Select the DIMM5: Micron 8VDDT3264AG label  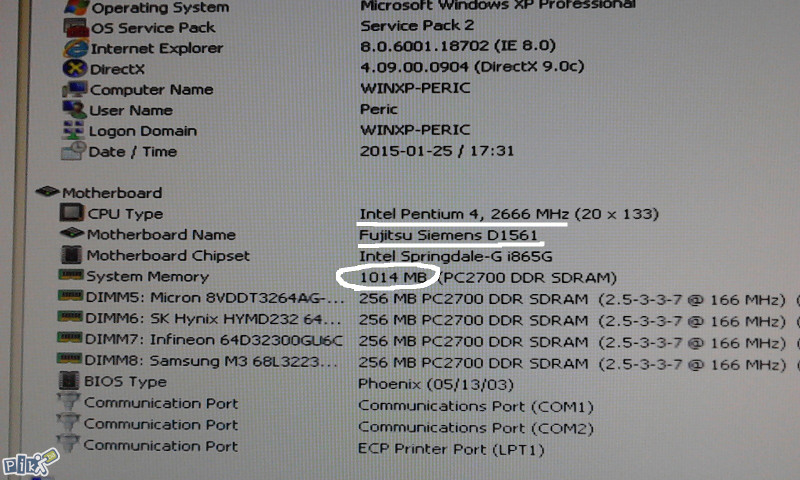click(x=215, y=297)
